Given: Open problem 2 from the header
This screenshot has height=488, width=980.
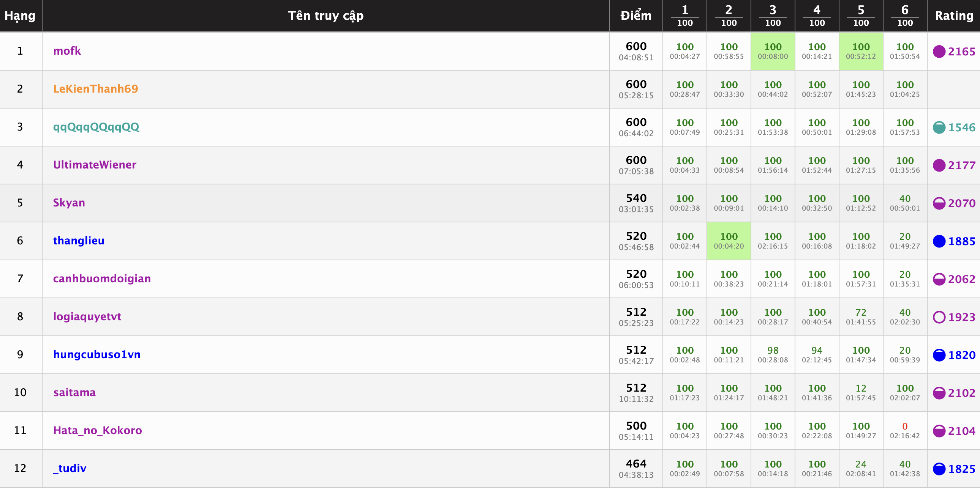Looking at the screenshot, I should coord(729,16).
